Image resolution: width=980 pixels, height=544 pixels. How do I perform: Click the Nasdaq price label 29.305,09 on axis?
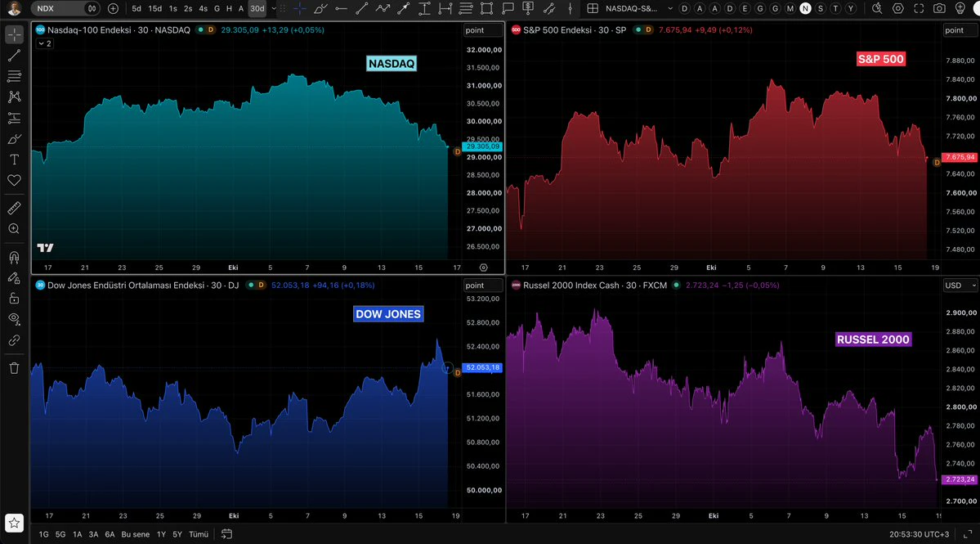[x=483, y=146]
